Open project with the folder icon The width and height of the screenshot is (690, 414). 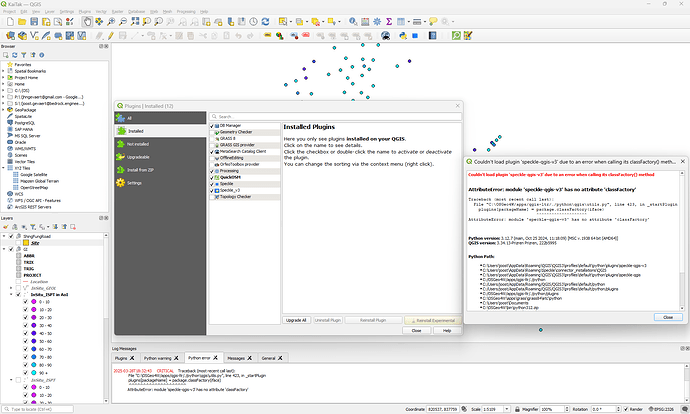[22, 22]
